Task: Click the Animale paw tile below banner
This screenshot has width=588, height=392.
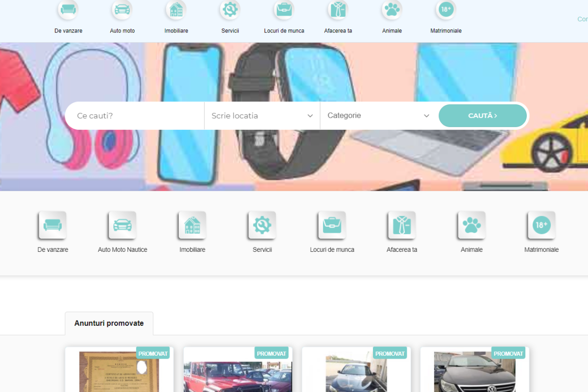Action: 471,225
